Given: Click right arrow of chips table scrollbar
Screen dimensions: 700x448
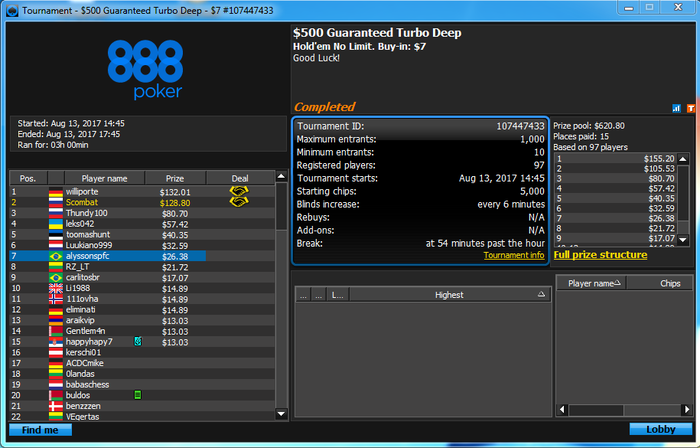Looking at the screenshot, I should click(687, 410).
